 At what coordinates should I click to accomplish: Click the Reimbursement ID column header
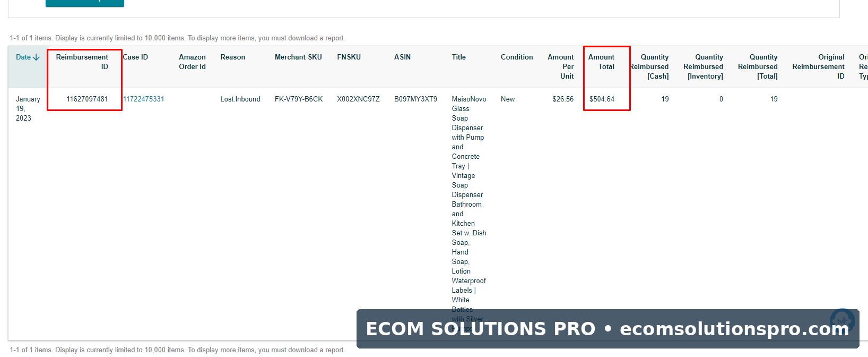tap(82, 62)
